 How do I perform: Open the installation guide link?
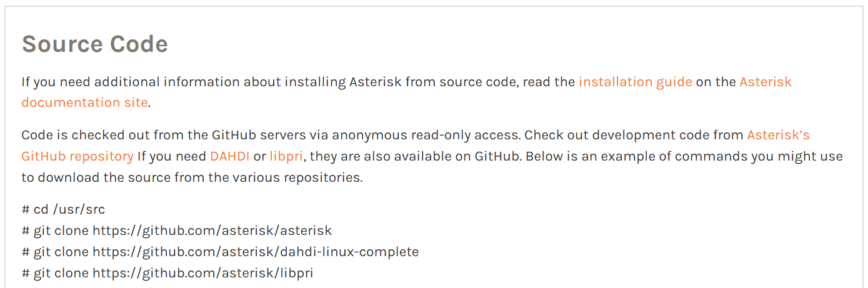(635, 82)
